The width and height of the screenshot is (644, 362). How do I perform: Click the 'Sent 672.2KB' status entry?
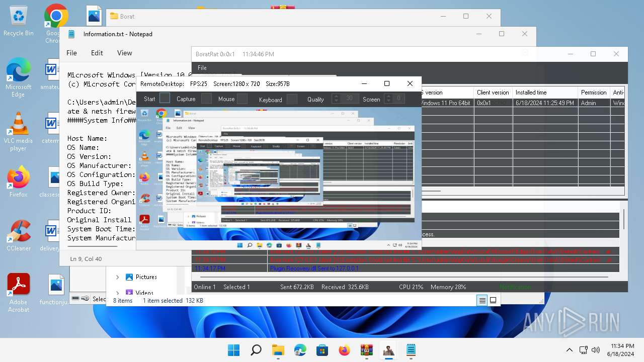coord(297,287)
